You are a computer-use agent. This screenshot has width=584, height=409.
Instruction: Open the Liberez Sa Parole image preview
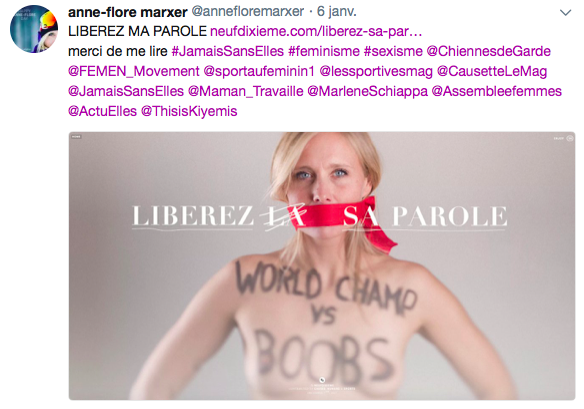[x=322, y=266]
